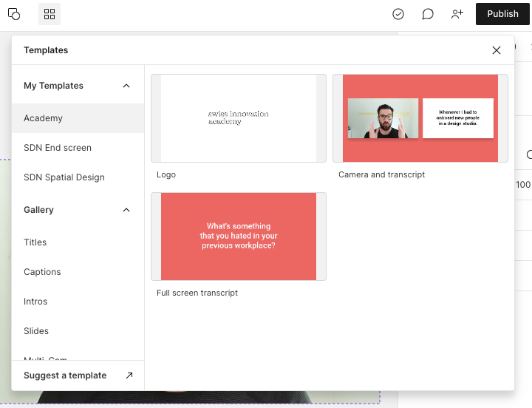Pick the Logo template thumbnail

point(239,118)
